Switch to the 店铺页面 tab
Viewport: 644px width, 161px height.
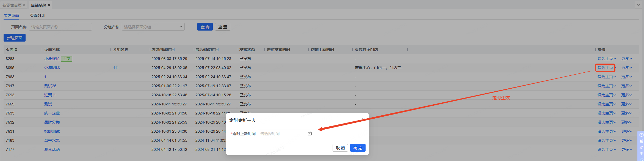point(11,15)
